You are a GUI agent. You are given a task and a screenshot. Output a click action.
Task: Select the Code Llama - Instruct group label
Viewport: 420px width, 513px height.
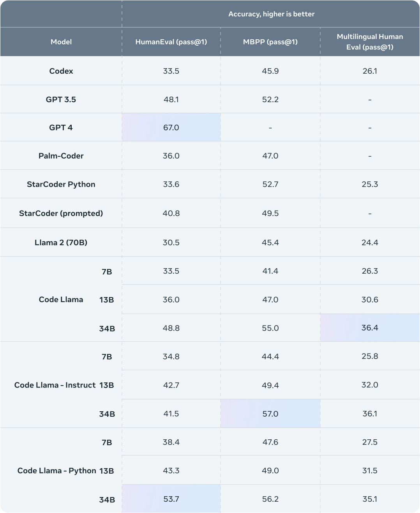click(x=55, y=385)
